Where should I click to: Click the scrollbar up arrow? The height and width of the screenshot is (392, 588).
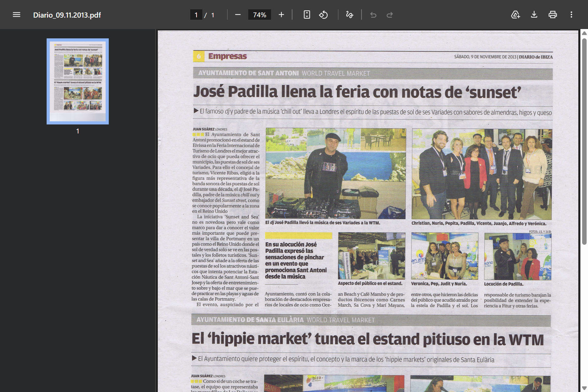coord(584,33)
